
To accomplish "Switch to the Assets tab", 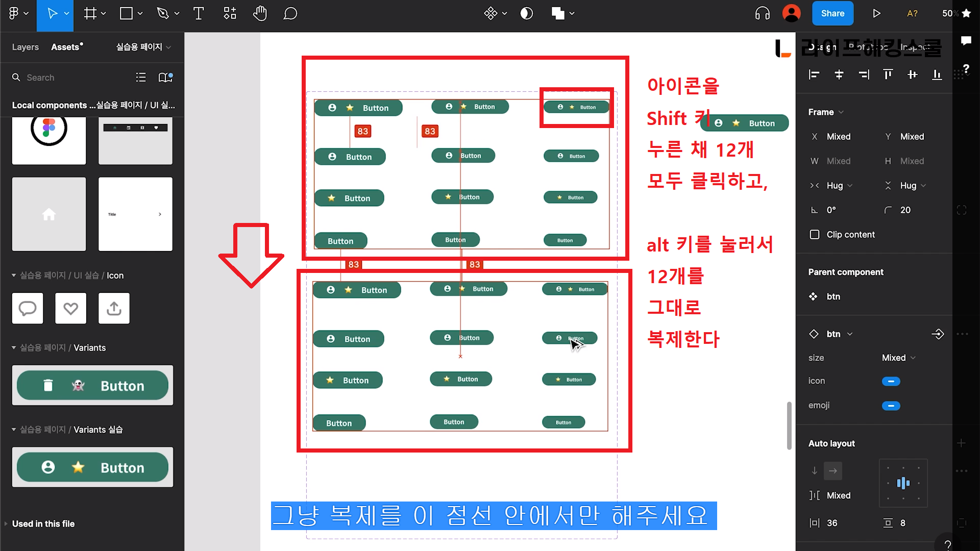I will point(65,47).
